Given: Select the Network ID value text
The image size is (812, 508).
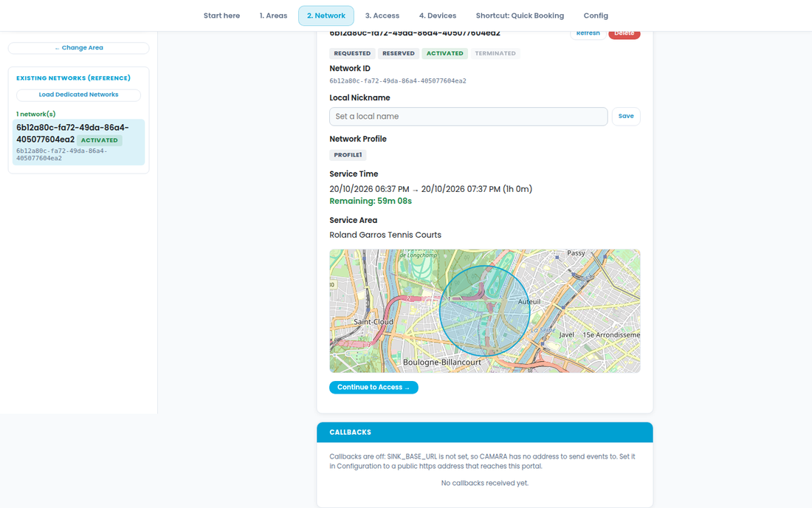Looking at the screenshot, I should [398, 80].
